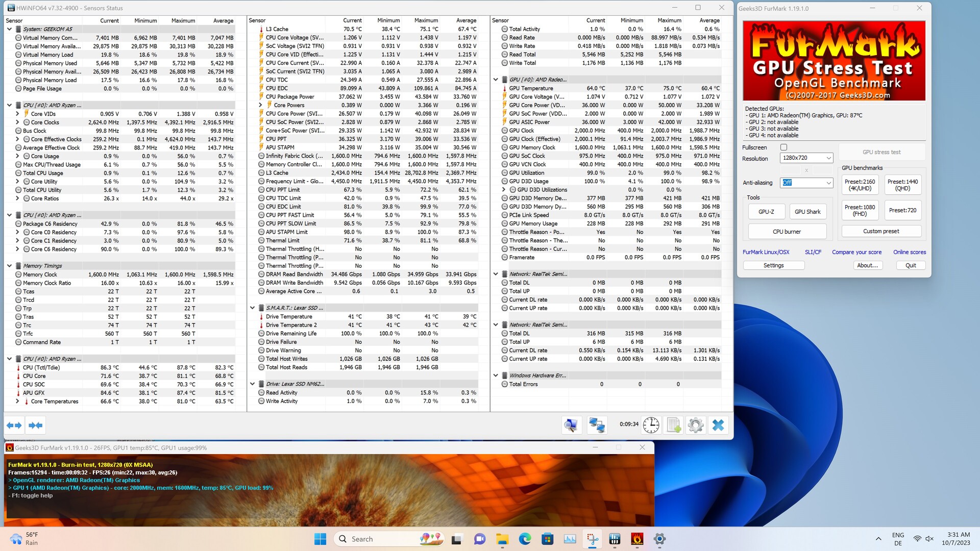Click Quit in the FurMark window
980x551 pixels.
point(911,265)
